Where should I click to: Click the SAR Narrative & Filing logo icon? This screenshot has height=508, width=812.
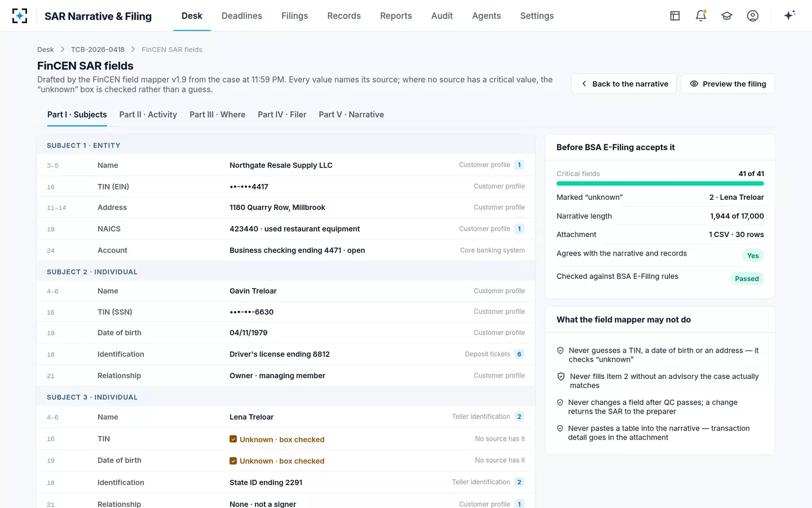click(x=20, y=16)
